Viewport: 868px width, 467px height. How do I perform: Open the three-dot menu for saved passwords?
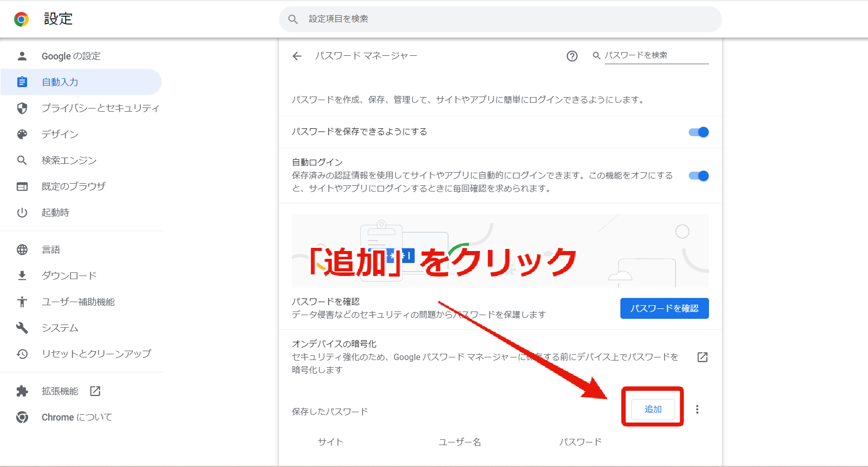point(697,410)
